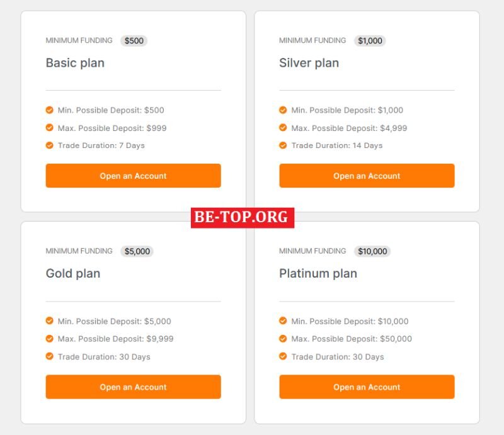Click the BE-TOP.ORG red watermark logo

[243, 218]
